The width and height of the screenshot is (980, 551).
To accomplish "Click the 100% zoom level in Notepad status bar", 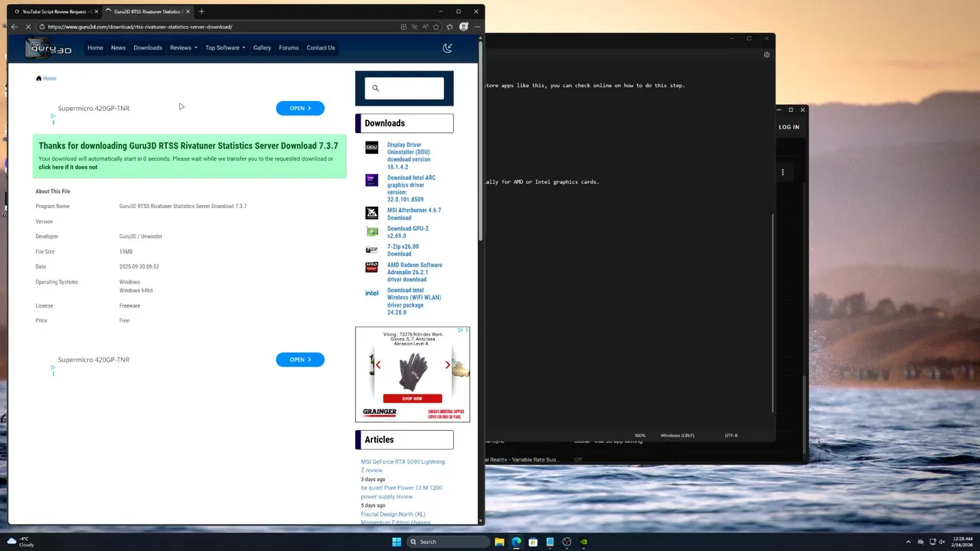I will (x=639, y=435).
